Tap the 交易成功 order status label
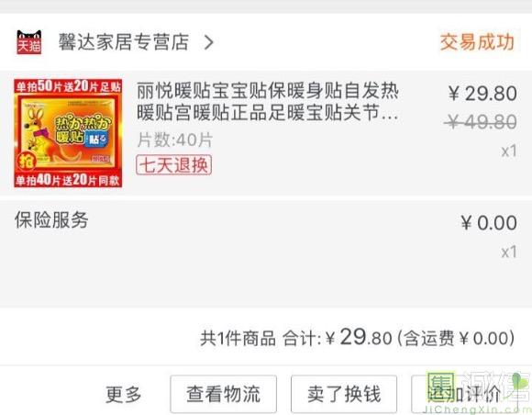 point(477,42)
